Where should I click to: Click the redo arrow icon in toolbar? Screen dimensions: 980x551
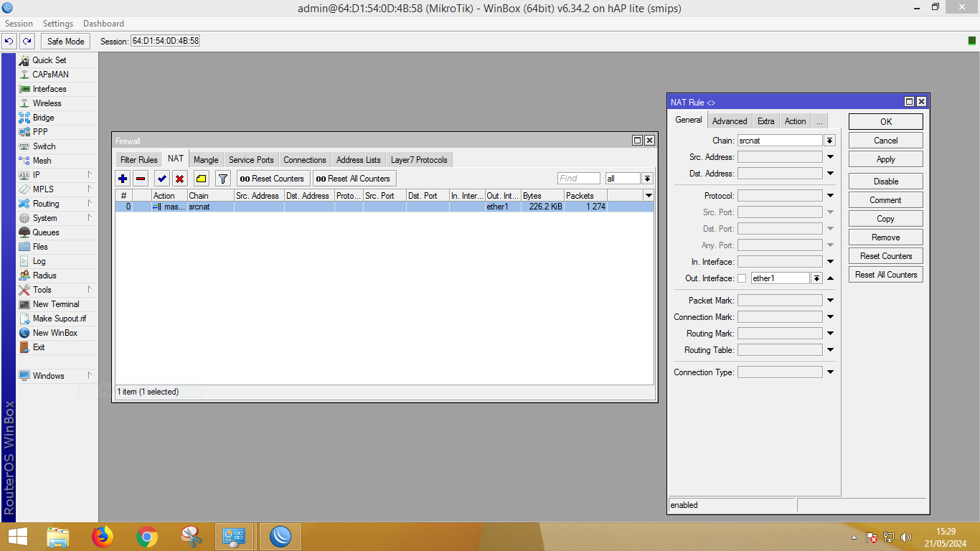[27, 42]
